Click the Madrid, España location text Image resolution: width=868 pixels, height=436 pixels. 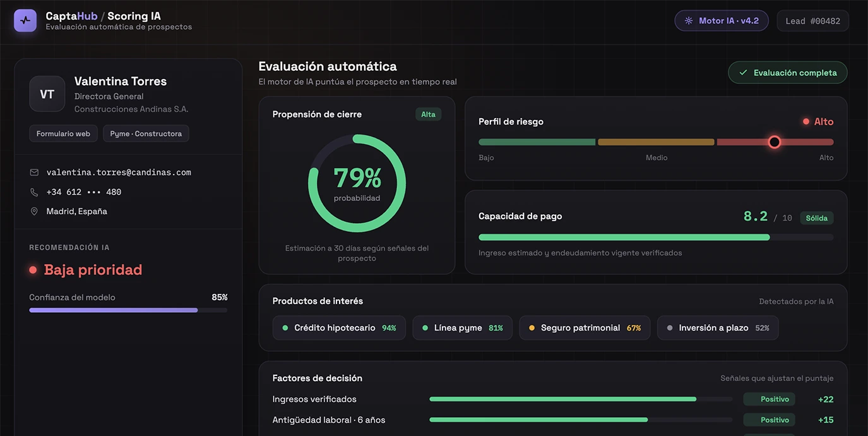coord(77,212)
